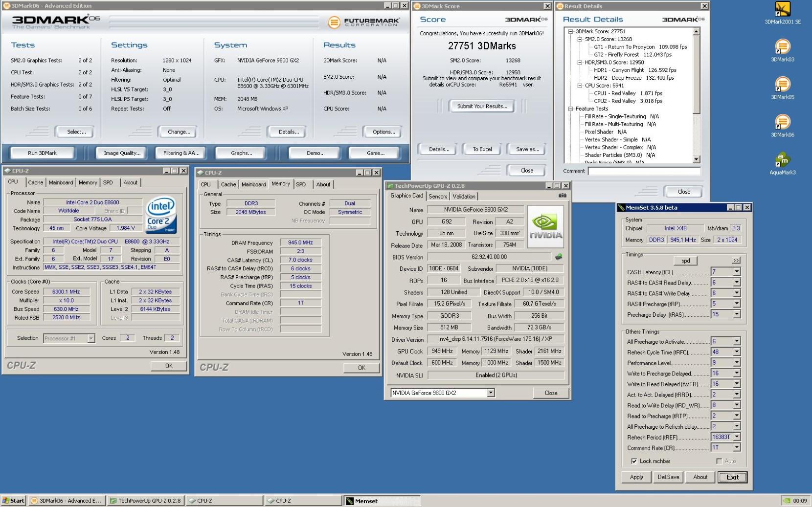812x507 pixels.
Task: Open Graphs in 3DMark06
Action: click(x=241, y=153)
